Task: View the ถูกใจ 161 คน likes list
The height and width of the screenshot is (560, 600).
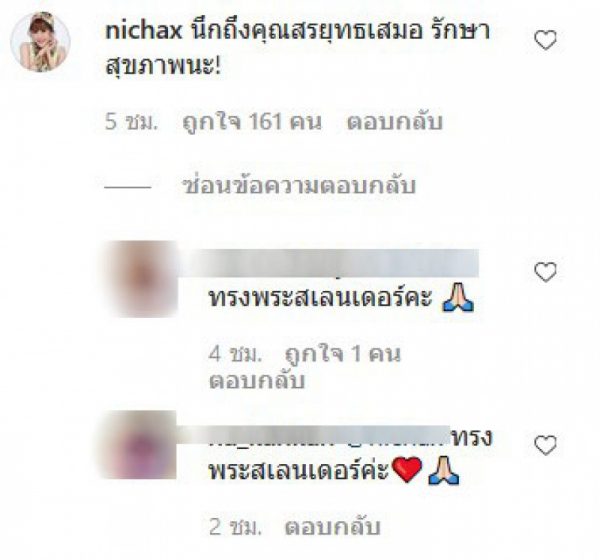Action: [252, 122]
